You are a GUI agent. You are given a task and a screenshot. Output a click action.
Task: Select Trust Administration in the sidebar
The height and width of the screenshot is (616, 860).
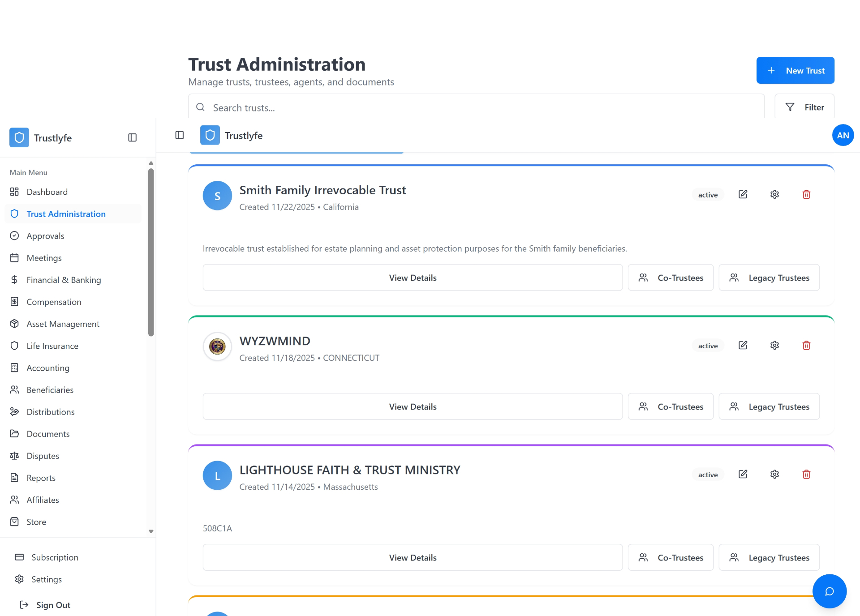73,214
